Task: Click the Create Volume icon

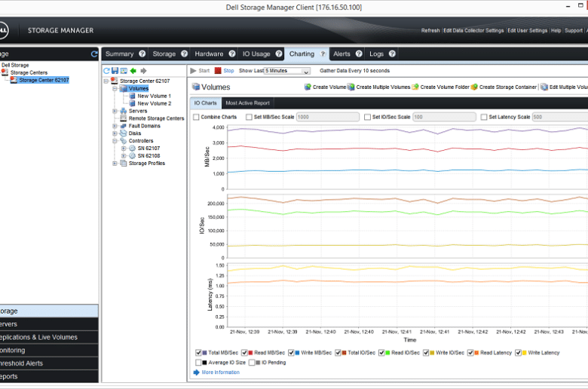Action: tap(308, 87)
